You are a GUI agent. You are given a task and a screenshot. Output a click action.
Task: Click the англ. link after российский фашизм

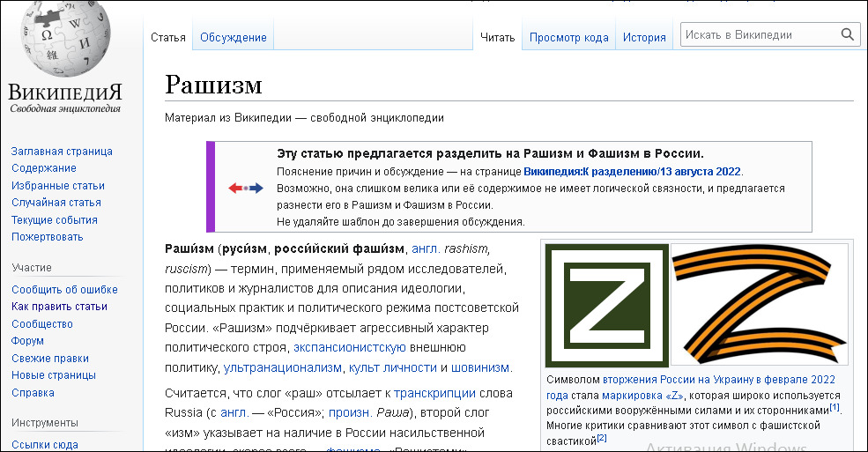point(426,249)
